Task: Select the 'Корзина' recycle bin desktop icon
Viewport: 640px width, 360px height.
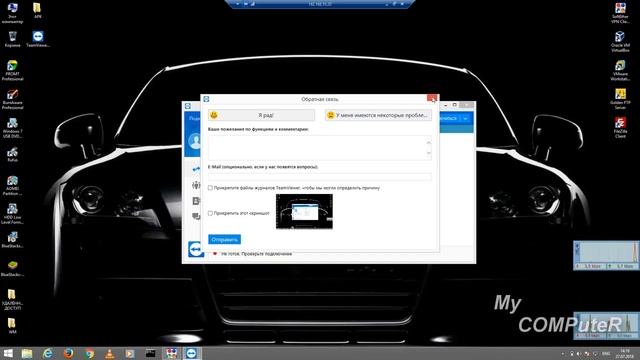Action: 12,39
